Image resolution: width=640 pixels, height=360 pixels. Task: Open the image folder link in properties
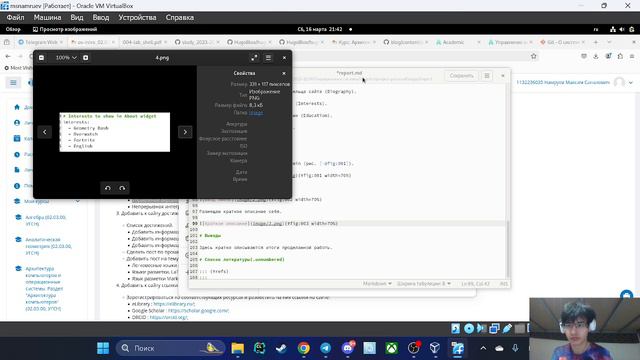point(256,113)
